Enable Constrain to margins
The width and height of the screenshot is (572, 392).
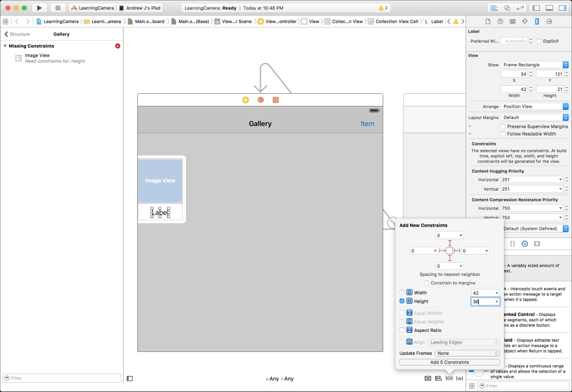426,282
